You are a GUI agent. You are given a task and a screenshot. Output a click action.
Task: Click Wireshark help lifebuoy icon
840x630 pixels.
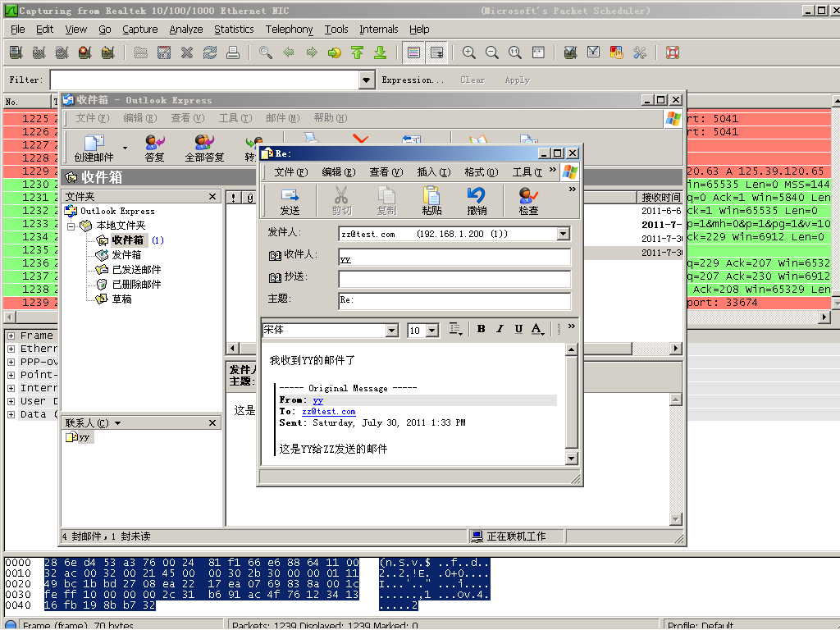click(x=673, y=52)
